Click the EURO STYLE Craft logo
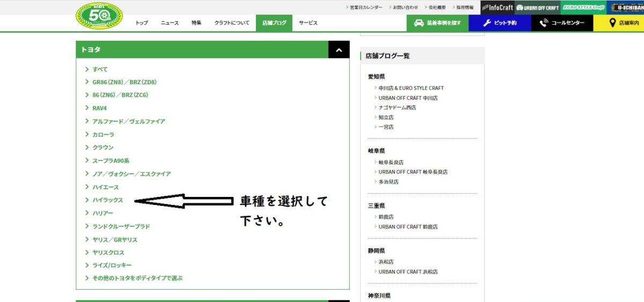 tap(583, 8)
